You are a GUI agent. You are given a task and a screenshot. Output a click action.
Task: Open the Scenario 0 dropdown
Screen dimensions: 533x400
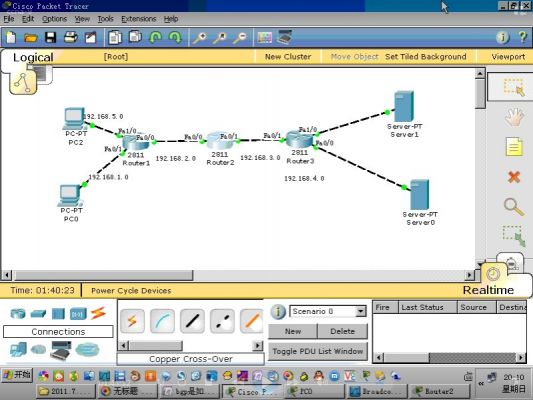[328, 311]
